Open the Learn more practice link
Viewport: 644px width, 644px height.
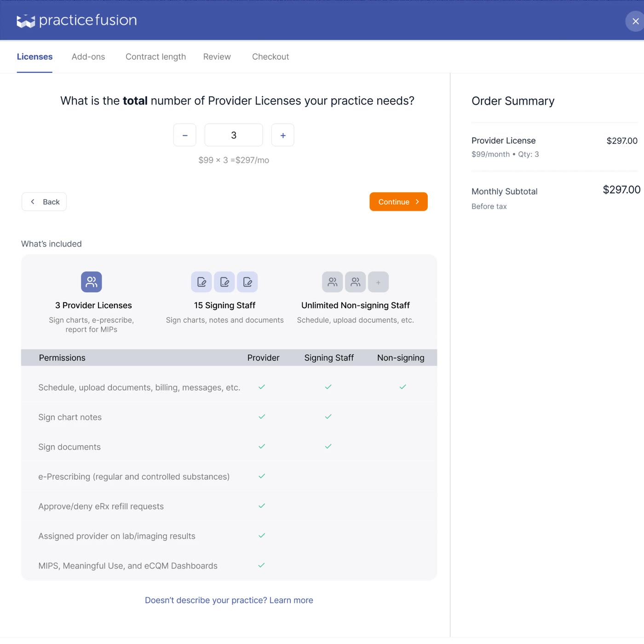click(x=229, y=600)
